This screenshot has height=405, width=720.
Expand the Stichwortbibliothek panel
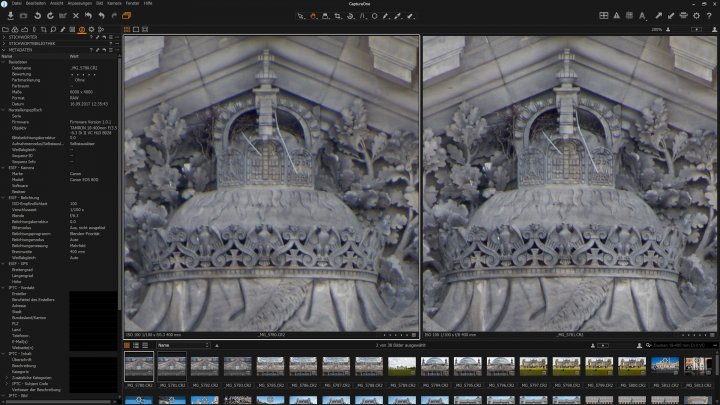pyautogui.click(x=4, y=43)
